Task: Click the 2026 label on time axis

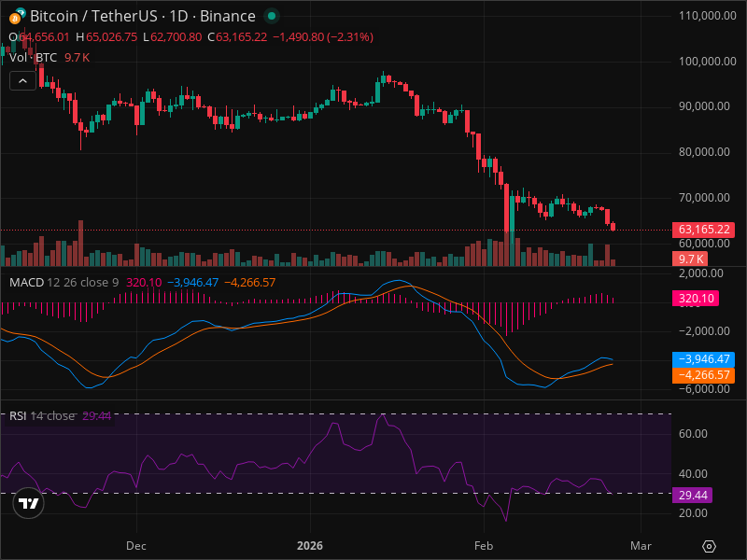Action: click(x=310, y=546)
